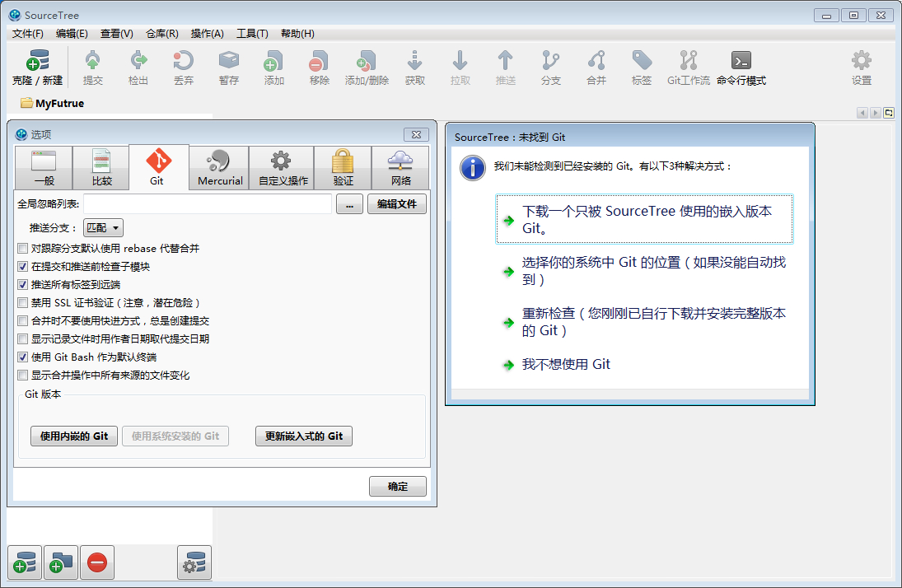Click 更新嵌入式的 Git button
Image resolution: width=902 pixels, height=588 pixels.
pos(304,436)
